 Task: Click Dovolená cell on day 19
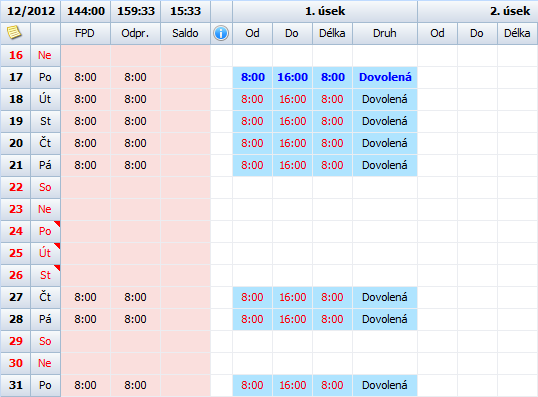click(x=385, y=121)
